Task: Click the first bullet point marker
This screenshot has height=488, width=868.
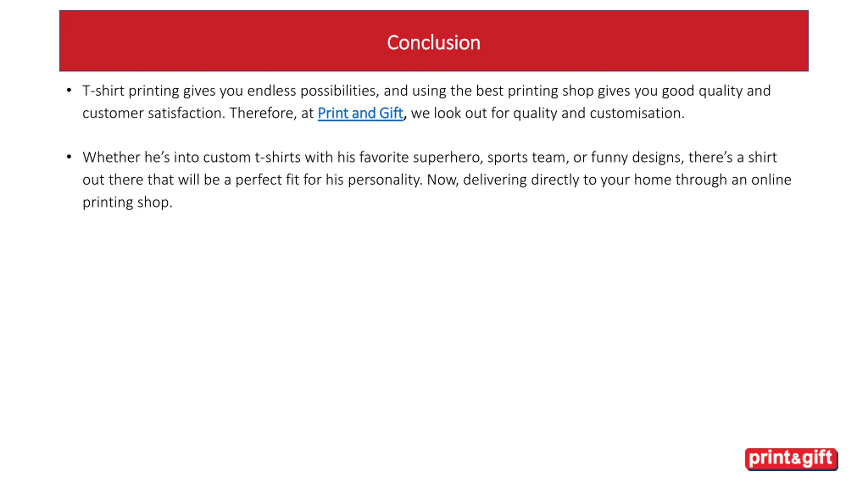Action: click(69, 90)
